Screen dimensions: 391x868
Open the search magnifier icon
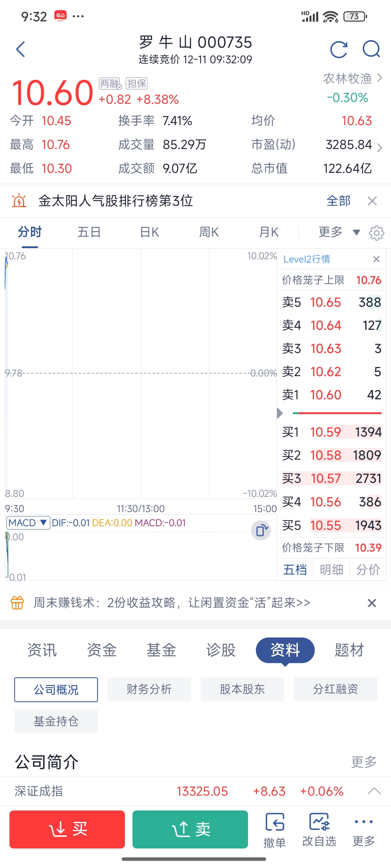pos(371,49)
